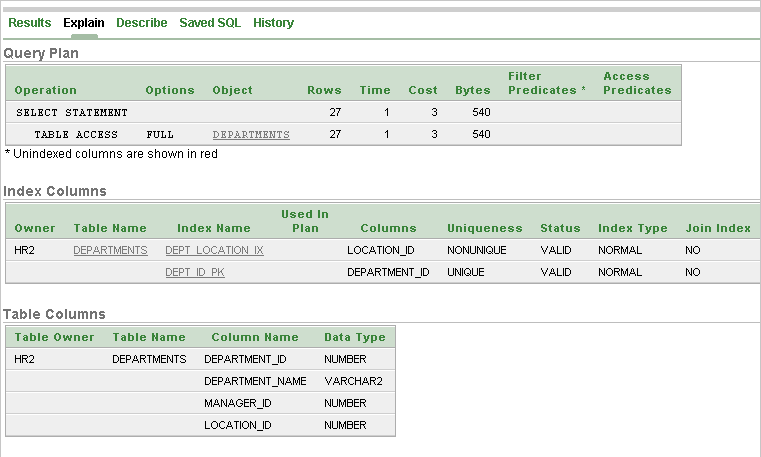This screenshot has width=761, height=457.
Task: Open the Describe tab
Action: point(142,22)
